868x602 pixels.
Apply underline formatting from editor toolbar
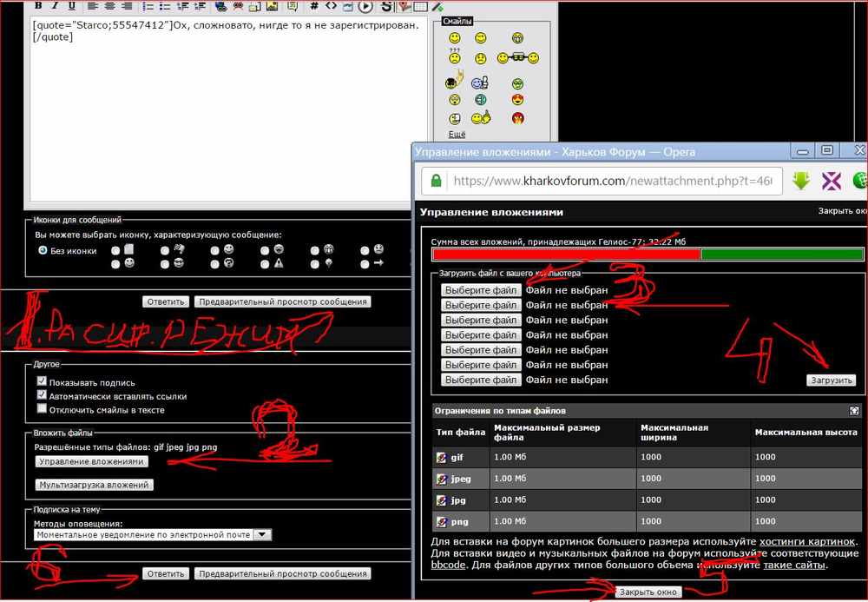[71, 5]
